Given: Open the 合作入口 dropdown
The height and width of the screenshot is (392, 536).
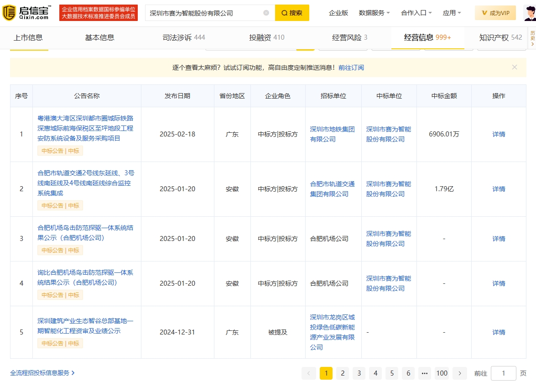Looking at the screenshot, I should coord(416,13).
